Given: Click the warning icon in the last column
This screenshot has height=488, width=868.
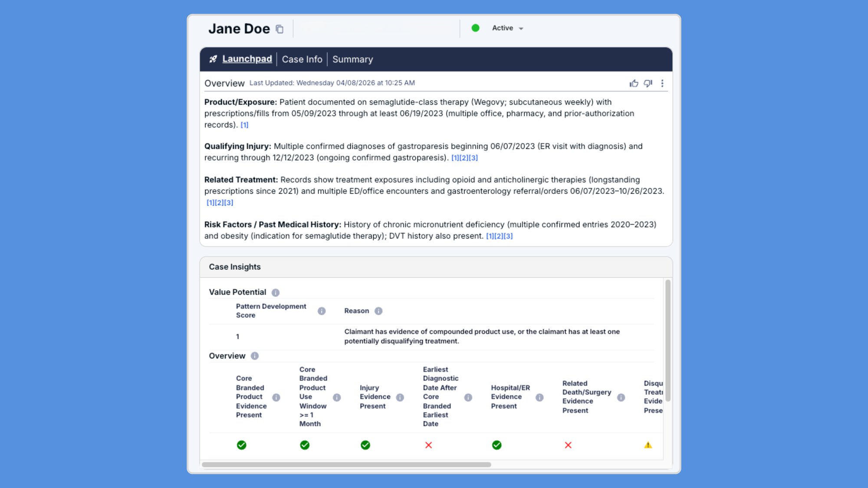Looking at the screenshot, I should tap(648, 445).
